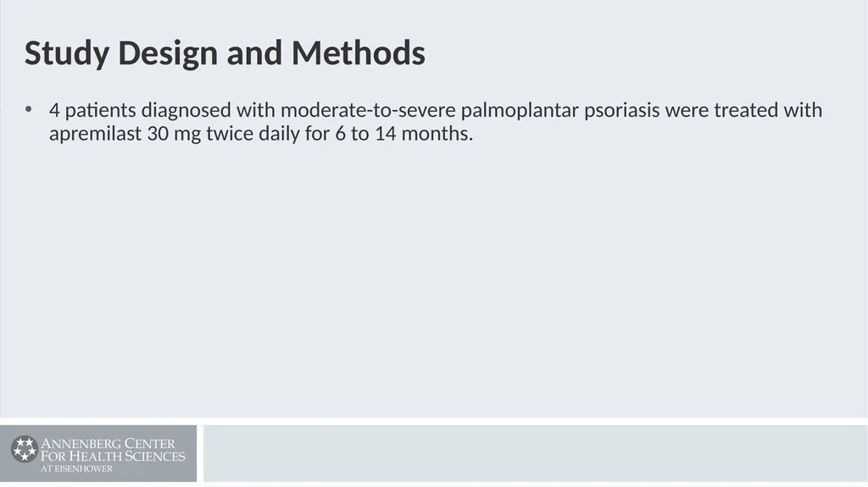This screenshot has width=868, height=487.
Task: Click the word 'Methods' in the title
Action: [359, 53]
